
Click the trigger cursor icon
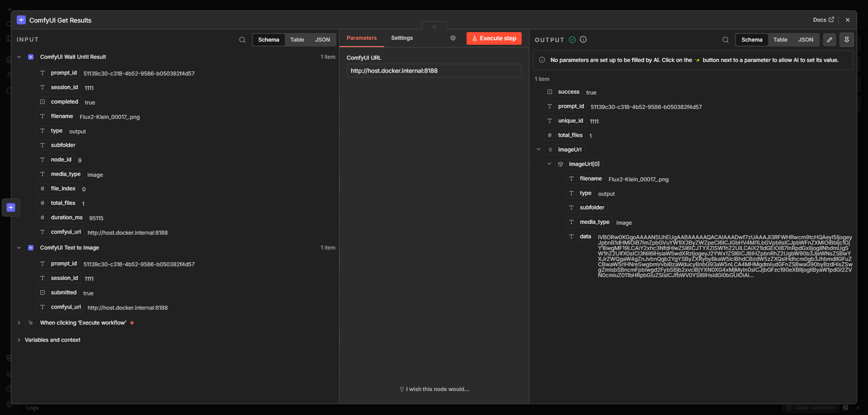[x=31, y=323]
